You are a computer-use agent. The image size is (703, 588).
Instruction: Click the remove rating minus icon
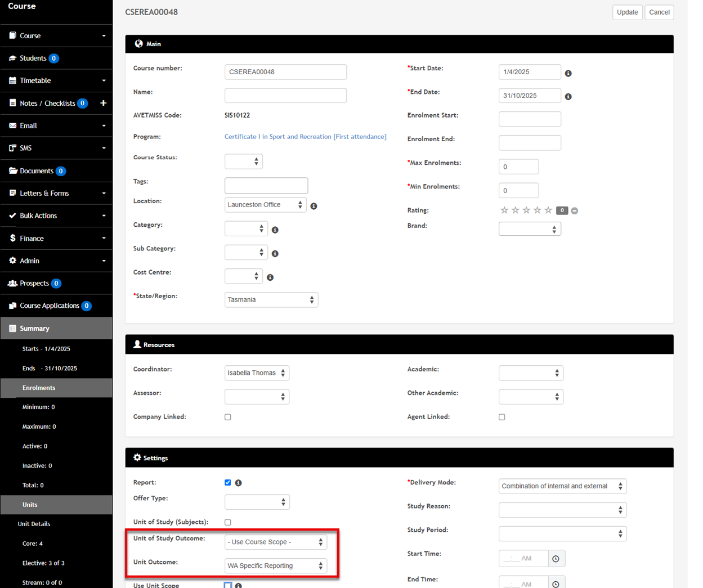[575, 210]
